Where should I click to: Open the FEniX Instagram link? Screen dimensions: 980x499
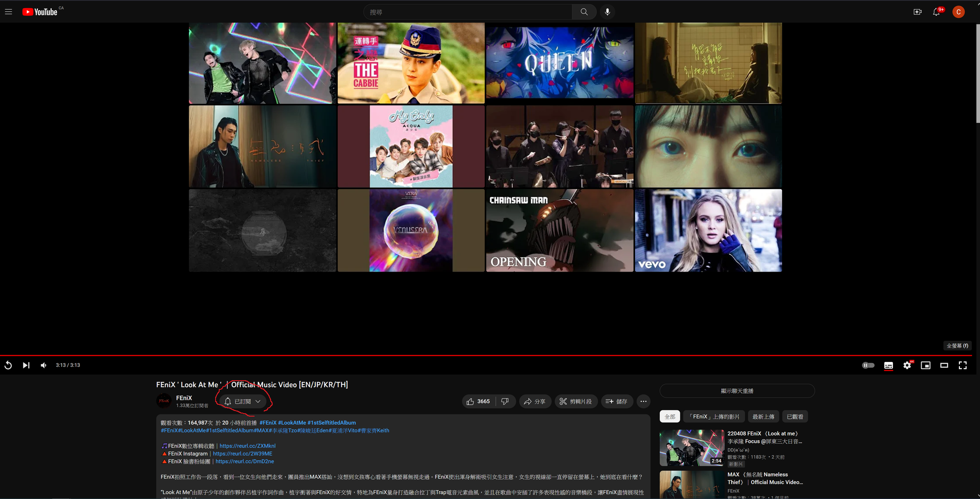tap(243, 454)
